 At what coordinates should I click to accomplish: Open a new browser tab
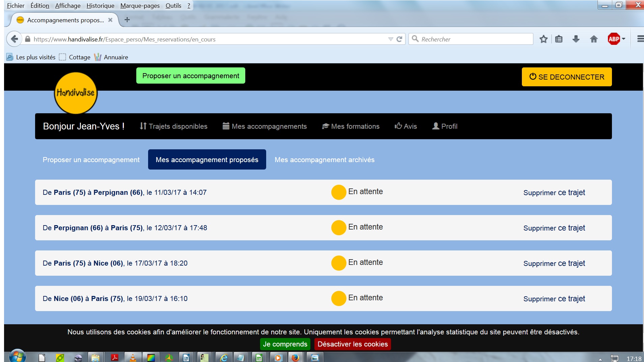(x=127, y=20)
